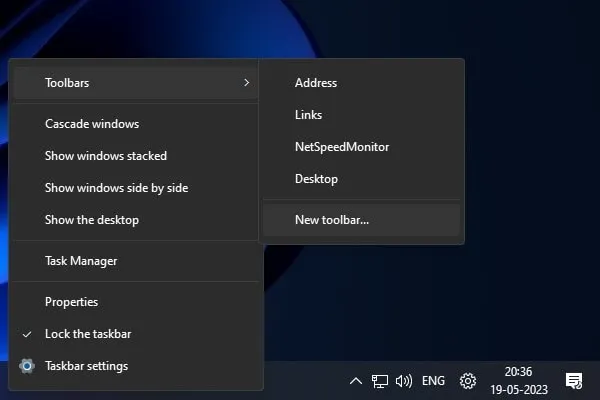The height and width of the screenshot is (400, 600).
Task: Select Show the desktop
Action: (135, 220)
